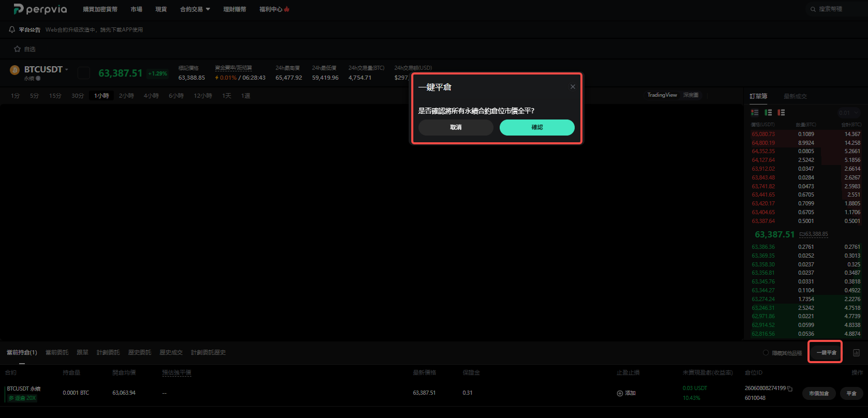Select 15分 chart interval
The image size is (868, 418).
click(x=55, y=96)
